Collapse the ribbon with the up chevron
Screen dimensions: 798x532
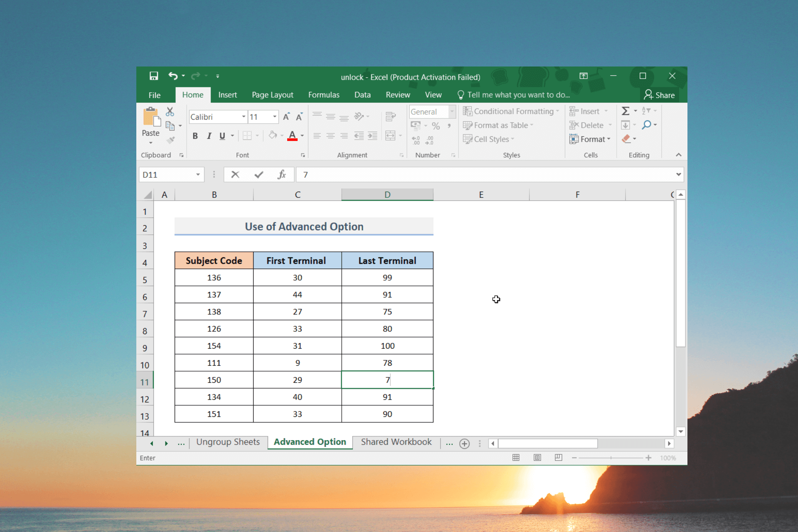[x=678, y=155]
